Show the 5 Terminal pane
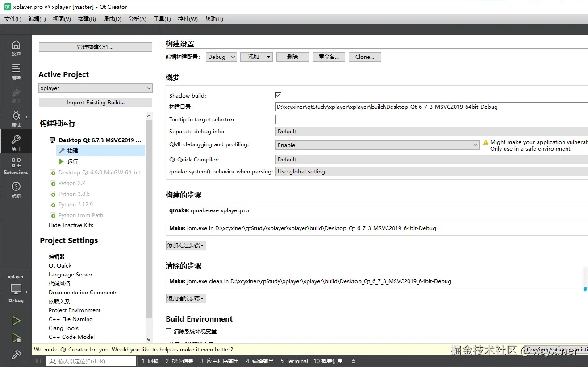Screen dimensions: 588x367 294,361
